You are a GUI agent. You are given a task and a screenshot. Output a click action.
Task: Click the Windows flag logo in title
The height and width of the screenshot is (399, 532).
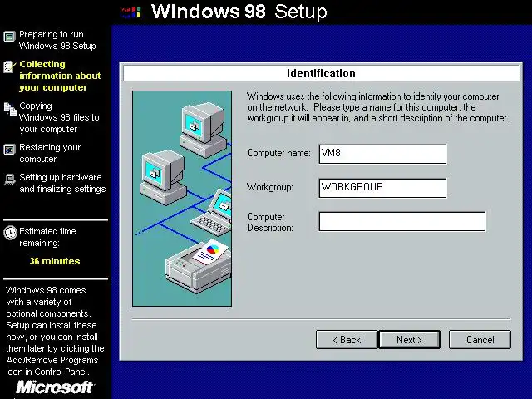(x=131, y=12)
